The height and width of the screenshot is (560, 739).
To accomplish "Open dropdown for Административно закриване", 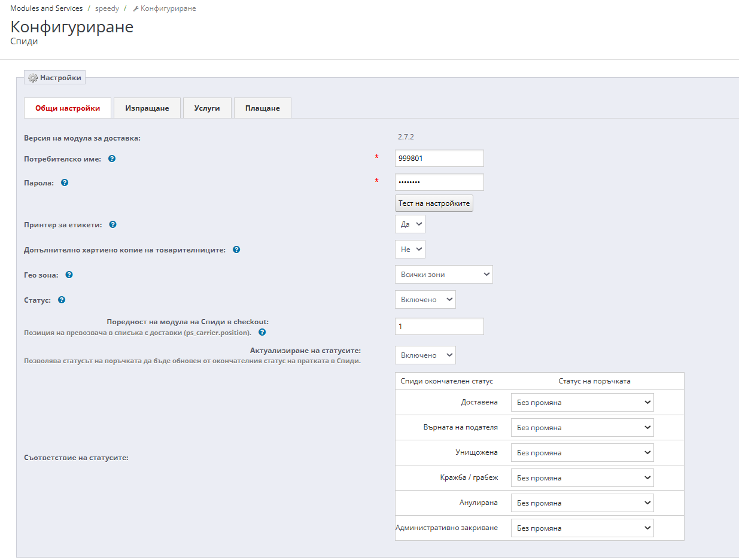I will [582, 528].
